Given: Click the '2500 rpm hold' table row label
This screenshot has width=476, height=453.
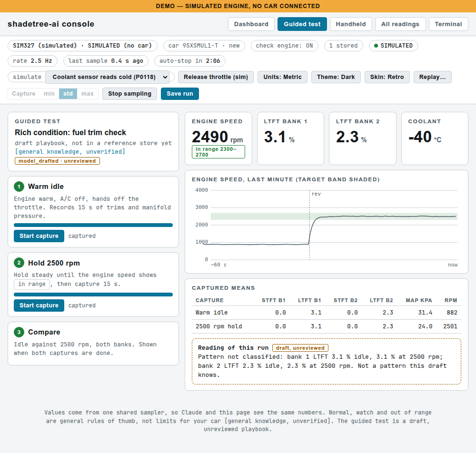Looking at the screenshot, I should (x=218, y=326).
